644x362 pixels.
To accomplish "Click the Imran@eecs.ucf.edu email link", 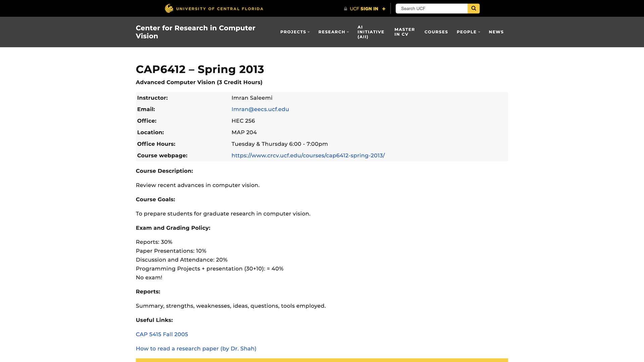I will coord(260,109).
